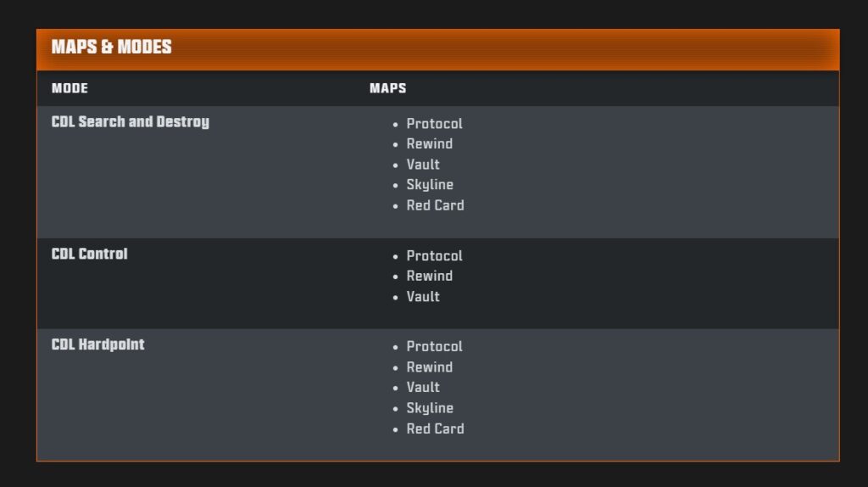Pick Skyline in the Search and Destroy list
The image size is (868, 487).
pos(430,185)
